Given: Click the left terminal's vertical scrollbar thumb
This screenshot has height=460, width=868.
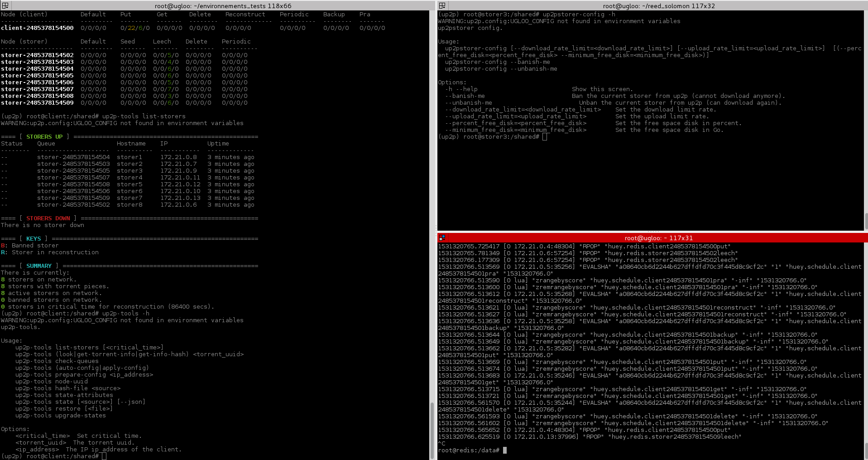Looking at the screenshot, I should pyautogui.click(x=432, y=430).
